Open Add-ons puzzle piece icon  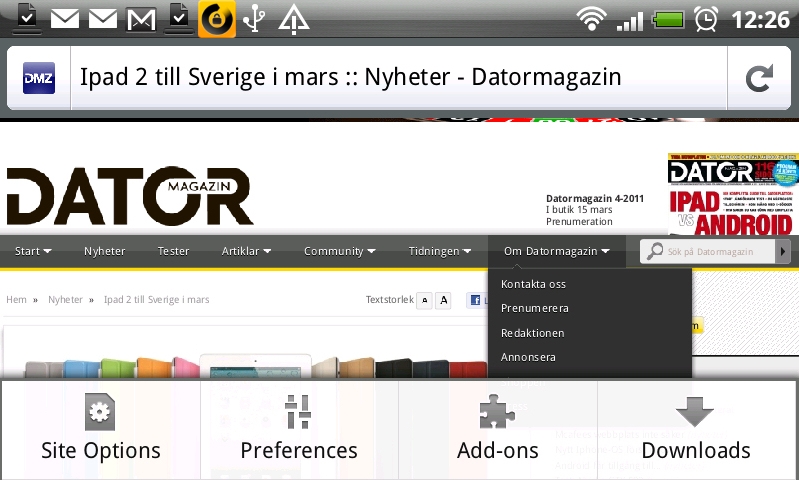pos(497,412)
